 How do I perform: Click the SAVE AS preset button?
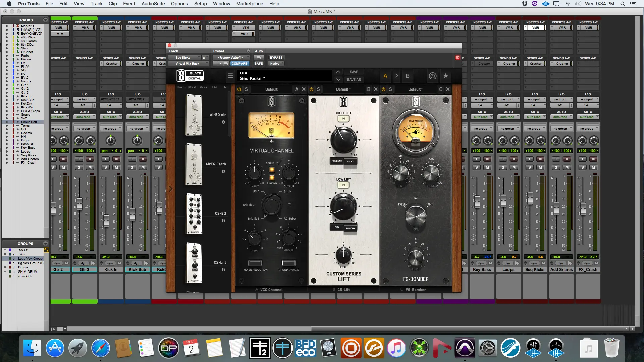[x=354, y=80]
